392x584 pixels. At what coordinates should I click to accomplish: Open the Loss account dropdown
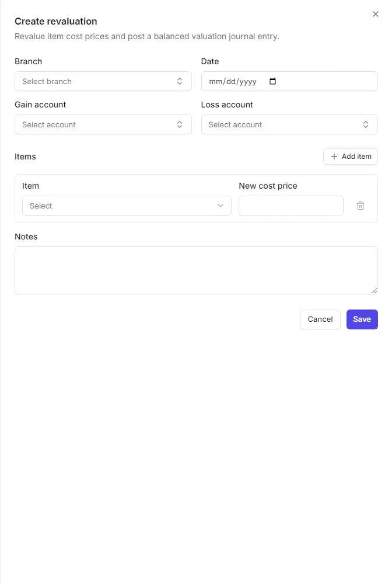[289, 124]
